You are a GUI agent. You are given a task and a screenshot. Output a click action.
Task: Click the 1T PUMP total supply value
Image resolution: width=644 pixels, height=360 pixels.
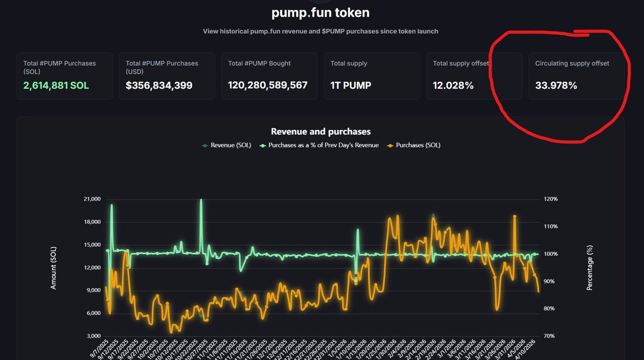click(x=350, y=85)
